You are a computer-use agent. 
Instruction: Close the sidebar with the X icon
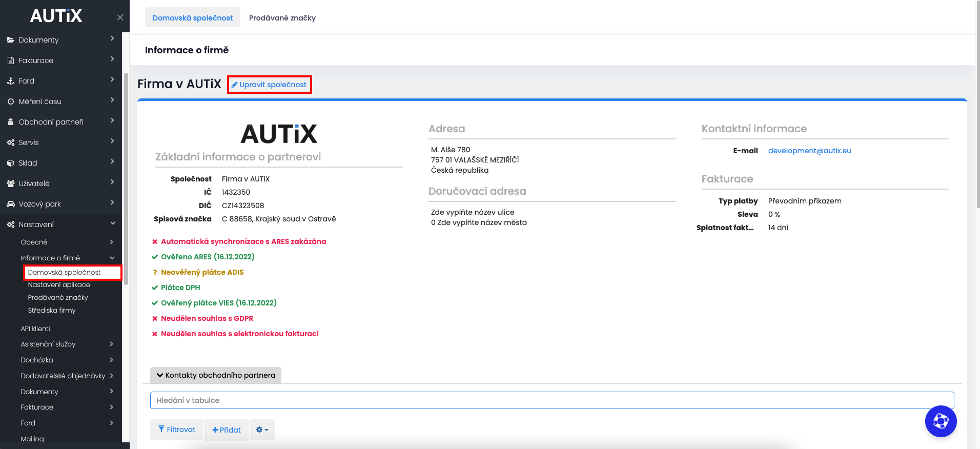[120, 17]
